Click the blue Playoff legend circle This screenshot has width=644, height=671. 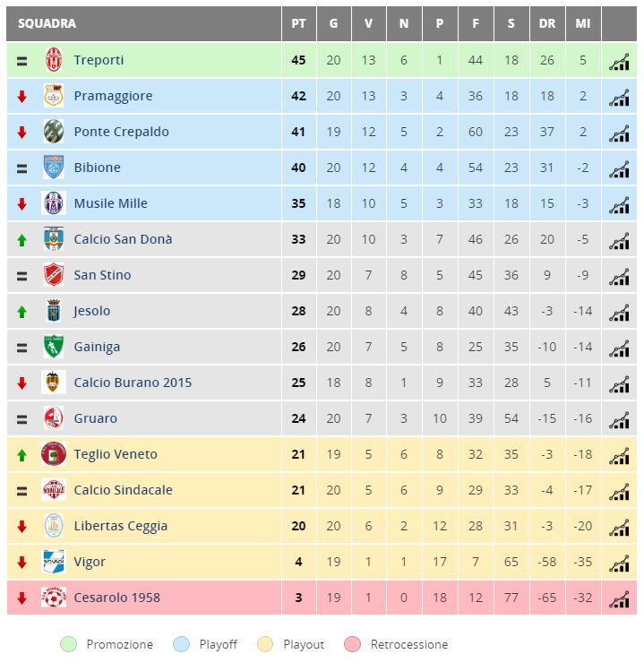[182, 644]
